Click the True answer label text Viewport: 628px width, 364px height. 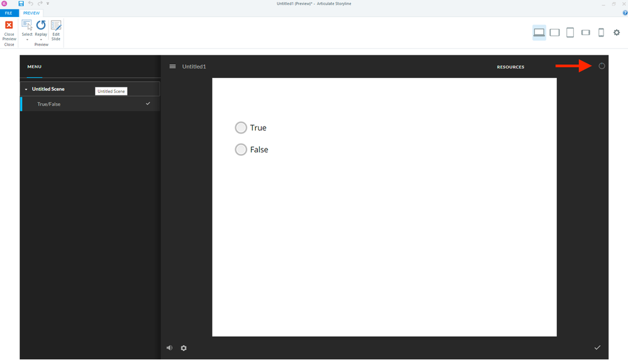pos(258,128)
